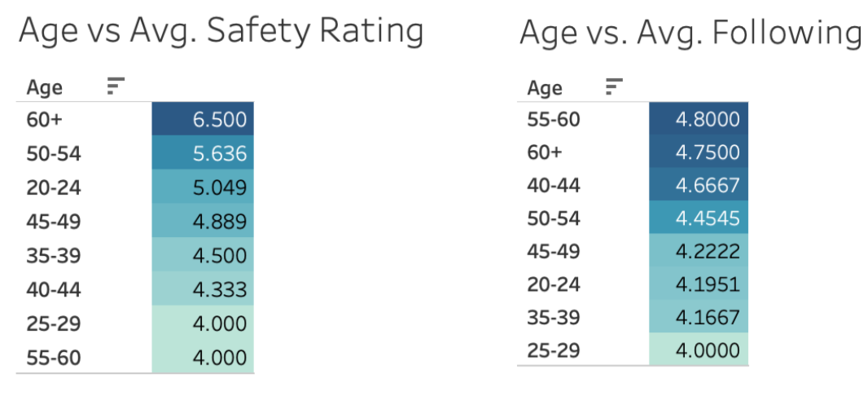868x396 pixels.
Task: Select the 6.500 cell for 60+
Action: click(x=204, y=118)
